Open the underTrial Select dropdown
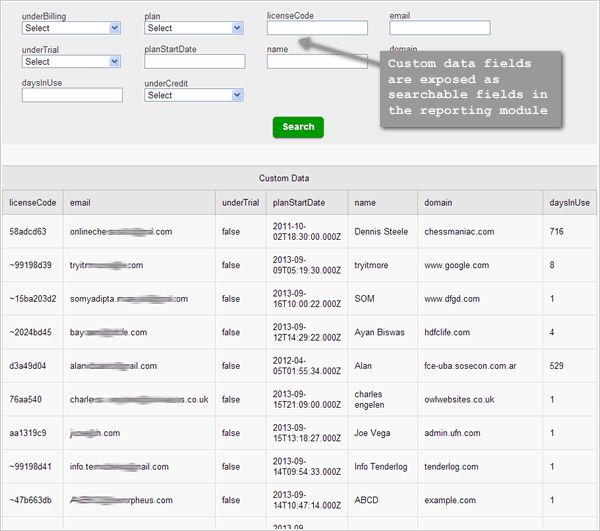Screen dimensions: 600x531 [71, 62]
